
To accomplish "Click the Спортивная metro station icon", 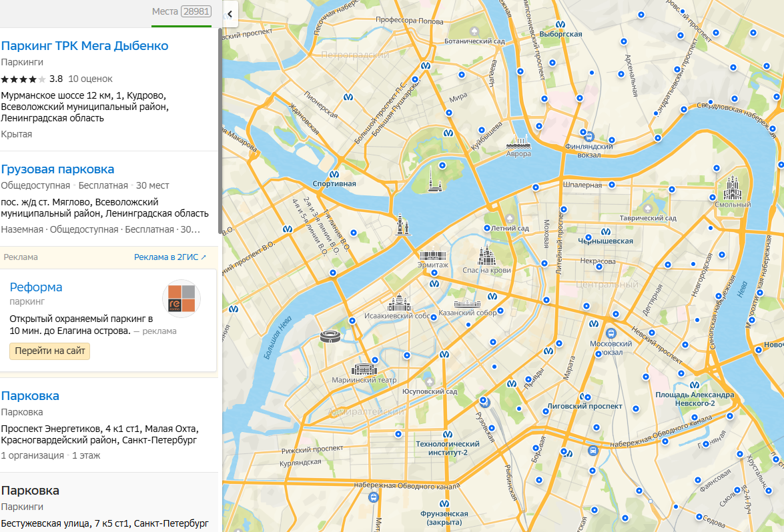I will coord(334,175).
